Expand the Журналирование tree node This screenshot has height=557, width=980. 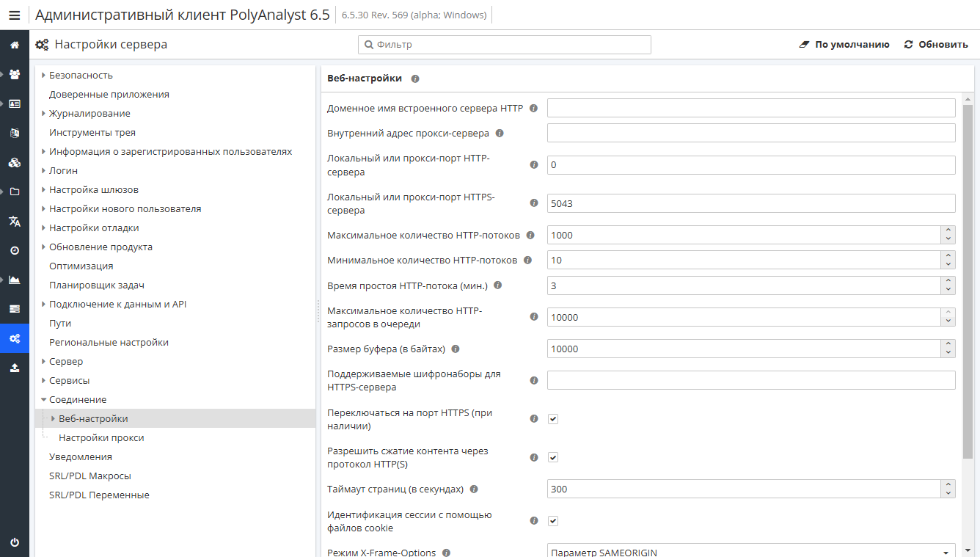[x=44, y=114]
